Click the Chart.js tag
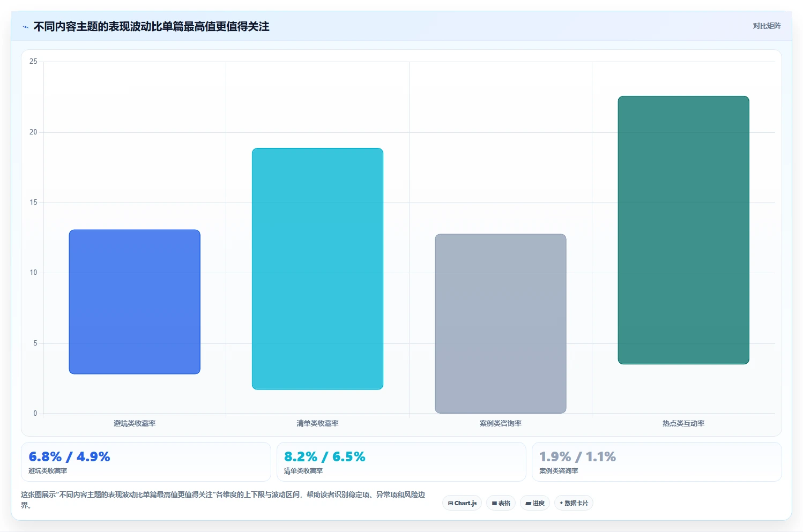This screenshot has width=803, height=532. coord(462,503)
